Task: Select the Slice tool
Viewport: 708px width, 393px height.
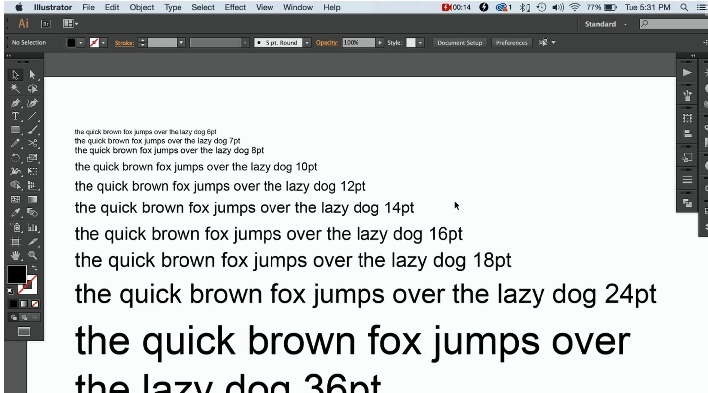Action: [32, 242]
